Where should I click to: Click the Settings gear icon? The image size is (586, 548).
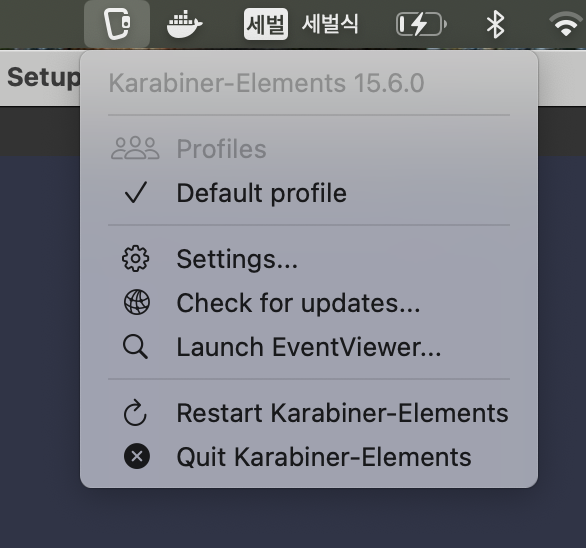[136, 258]
